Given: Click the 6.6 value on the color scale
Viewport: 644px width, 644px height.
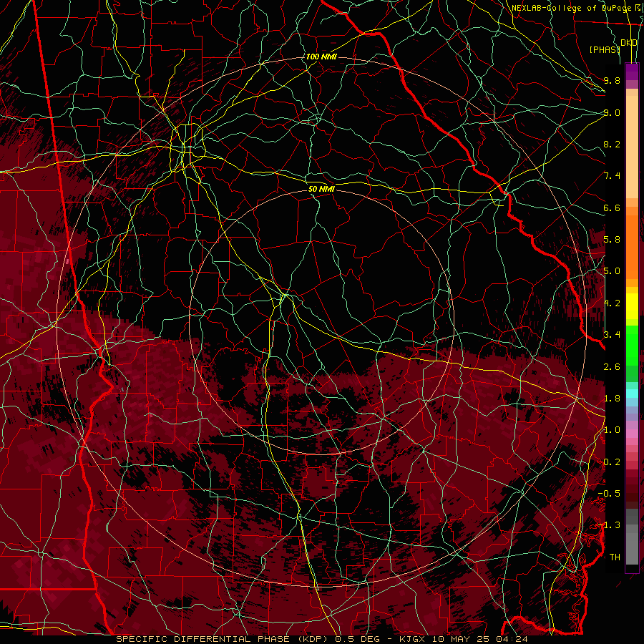Looking at the screenshot, I should (x=612, y=208).
